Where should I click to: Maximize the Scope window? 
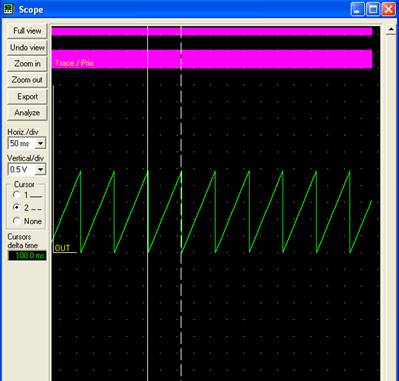pyautogui.click(x=373, y=9)
